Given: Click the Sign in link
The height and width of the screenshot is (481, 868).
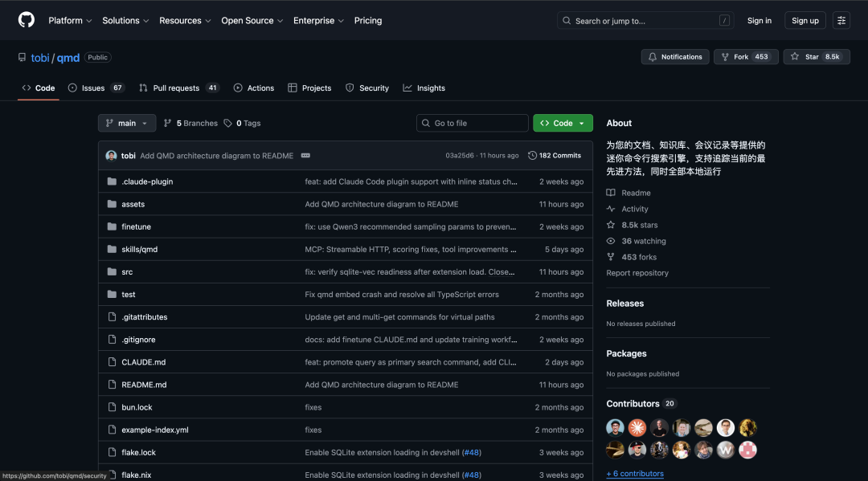Looking at the screenshot, I should (x=759, y=20).
